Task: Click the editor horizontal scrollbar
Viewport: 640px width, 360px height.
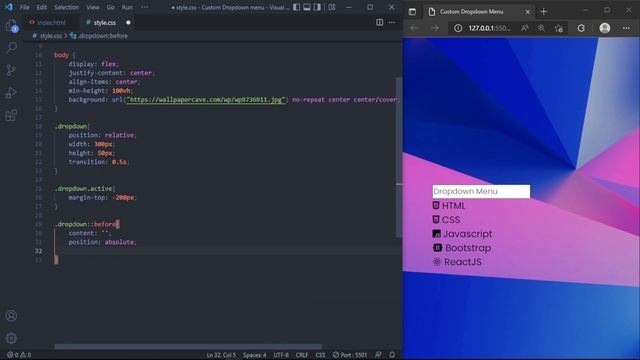Action: 188,347
